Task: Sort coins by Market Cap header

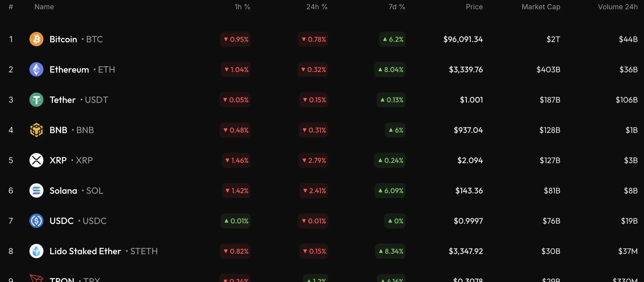Action: pos(541,7)
